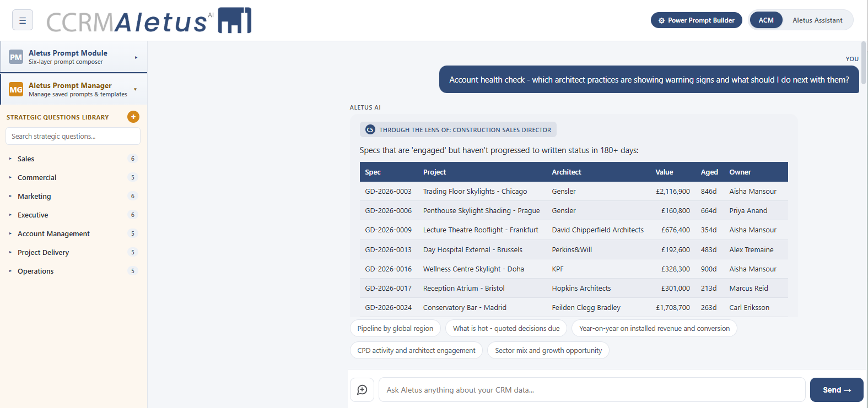Click the PM module badge icon

coord(16,57)
